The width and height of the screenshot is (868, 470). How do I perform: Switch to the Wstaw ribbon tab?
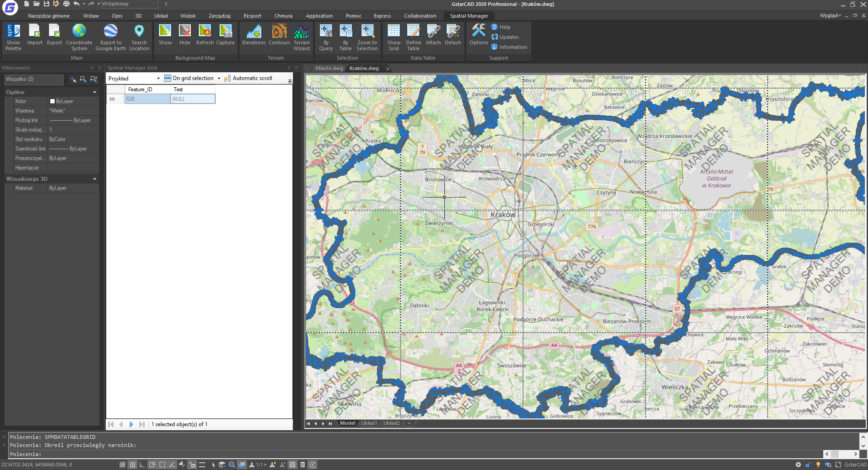pyautogui.click(x=91, y=16)
